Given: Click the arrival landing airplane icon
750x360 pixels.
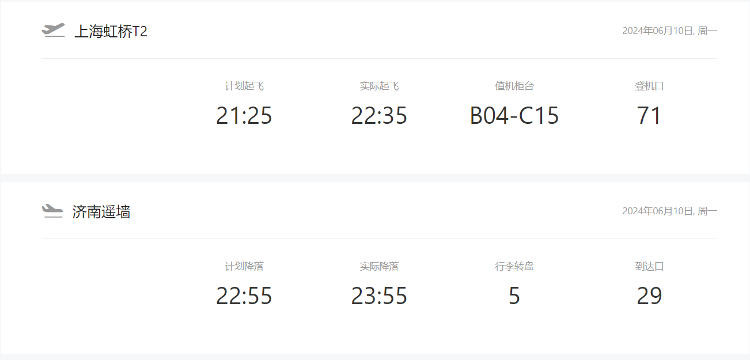Looking at the screenshot, I should pos(52,211).
